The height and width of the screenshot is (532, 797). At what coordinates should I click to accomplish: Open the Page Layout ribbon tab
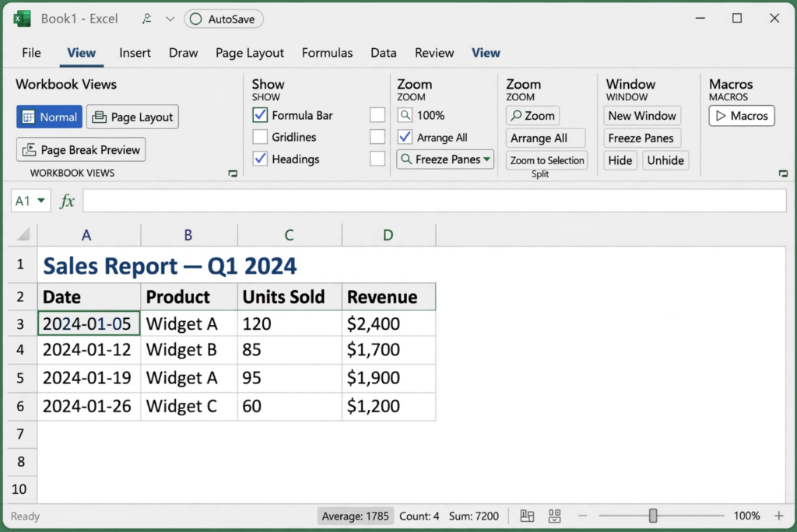click(x=250, y=53)
